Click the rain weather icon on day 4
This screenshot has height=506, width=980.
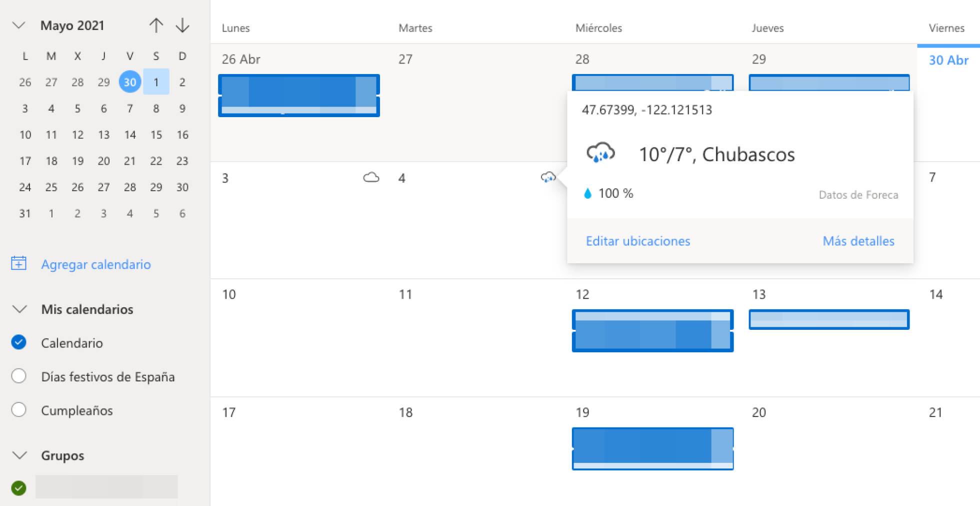pos(548,178)
